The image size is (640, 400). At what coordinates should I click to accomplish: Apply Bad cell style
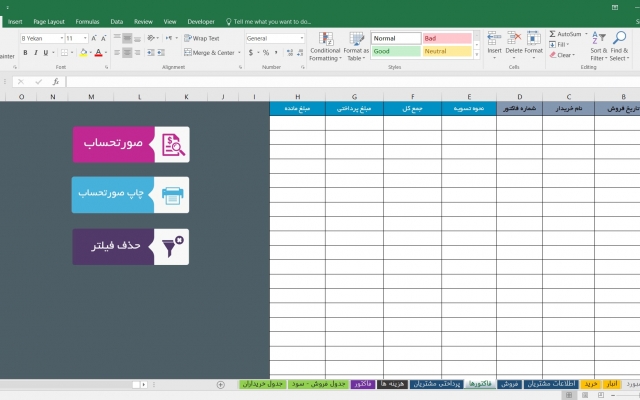(447, 38)
